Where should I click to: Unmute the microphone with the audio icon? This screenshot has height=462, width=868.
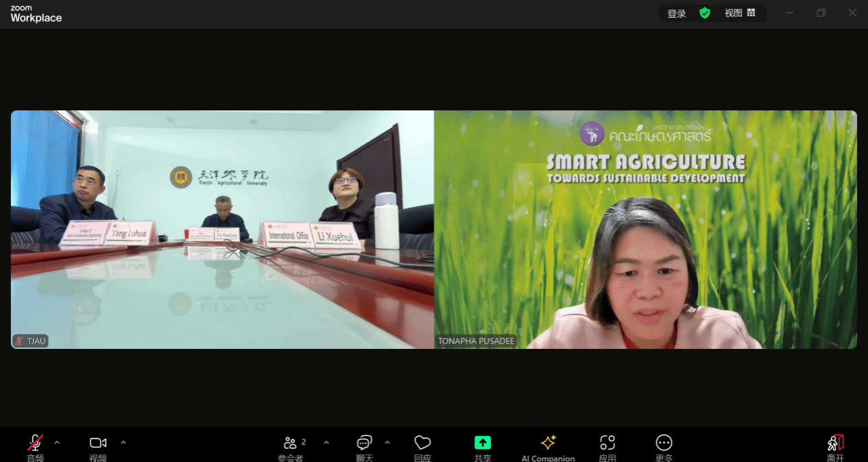pyautogui.click(x=35, y=443)
